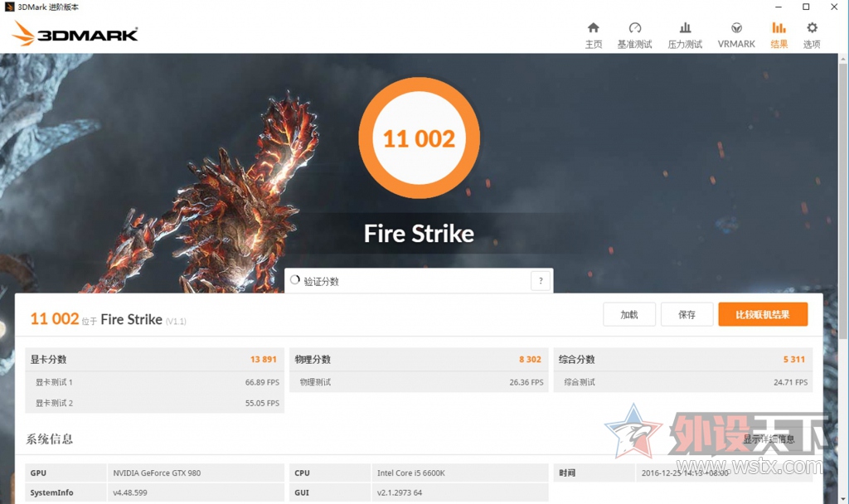This screenshot has height=504, width=849.
Task: Click the Save (保存) button
Action: pyautogui.click(x=686, y=314)
